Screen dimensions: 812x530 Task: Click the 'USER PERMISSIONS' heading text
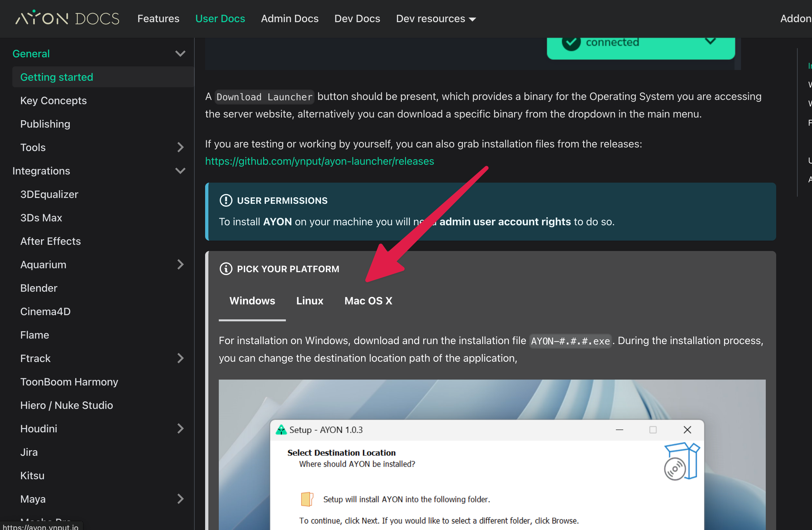(282, 201)
